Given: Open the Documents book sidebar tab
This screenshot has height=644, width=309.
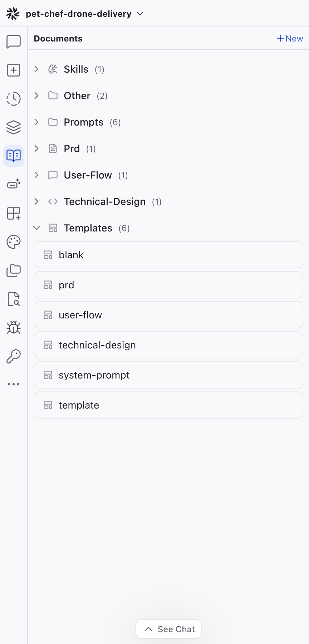Looking at the screenshot, I should (14, 156).
